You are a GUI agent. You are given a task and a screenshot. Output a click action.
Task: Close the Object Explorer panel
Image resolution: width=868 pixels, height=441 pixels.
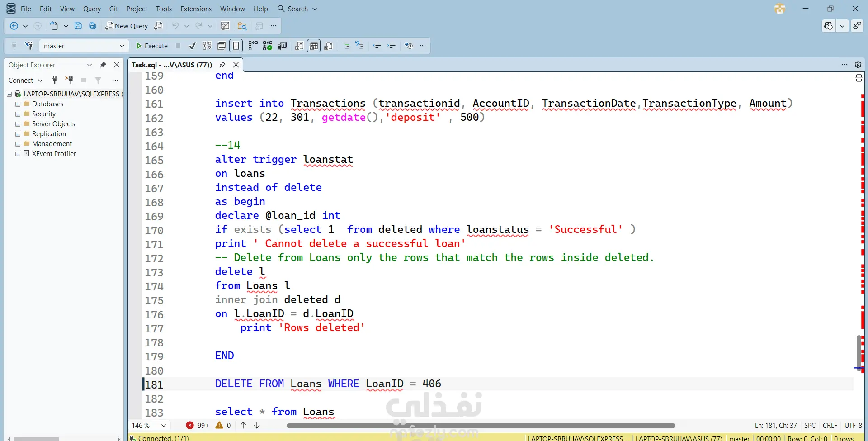tap(117, 65)
